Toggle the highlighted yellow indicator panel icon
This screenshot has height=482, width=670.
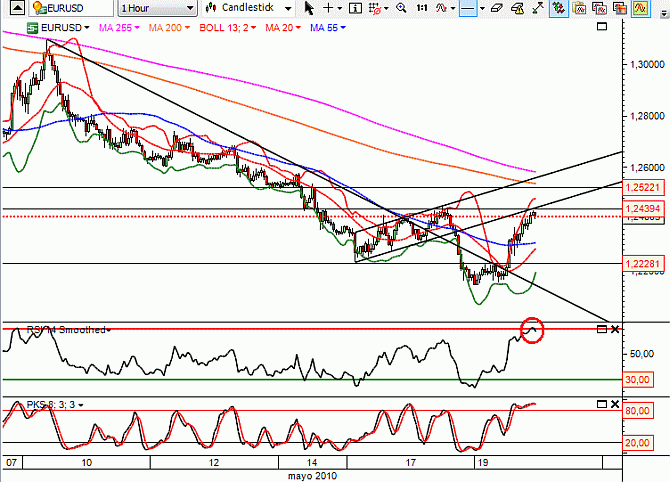click(640, 8)
